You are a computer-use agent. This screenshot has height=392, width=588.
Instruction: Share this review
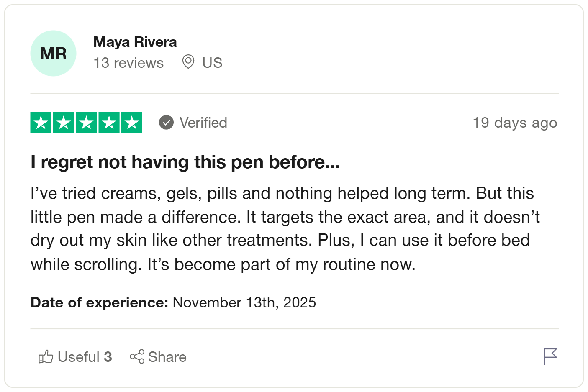[x=158, y=357]
